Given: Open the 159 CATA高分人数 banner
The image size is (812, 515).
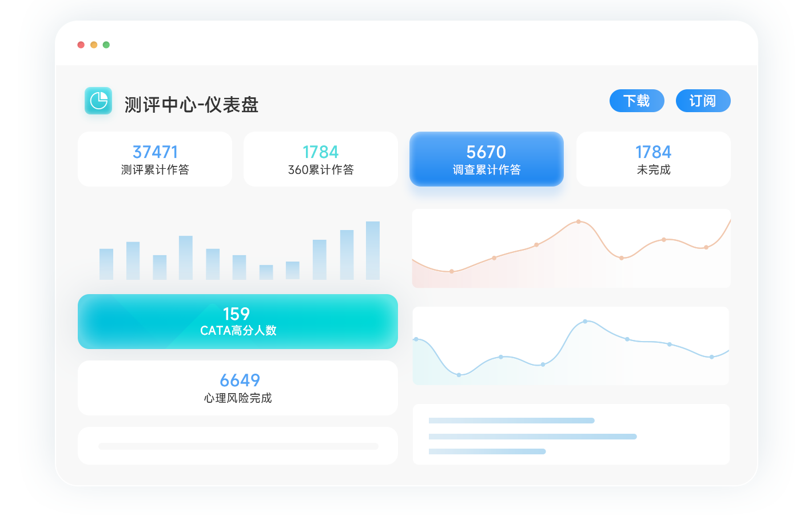Looking at the screenshot, I should coord(237,322).
